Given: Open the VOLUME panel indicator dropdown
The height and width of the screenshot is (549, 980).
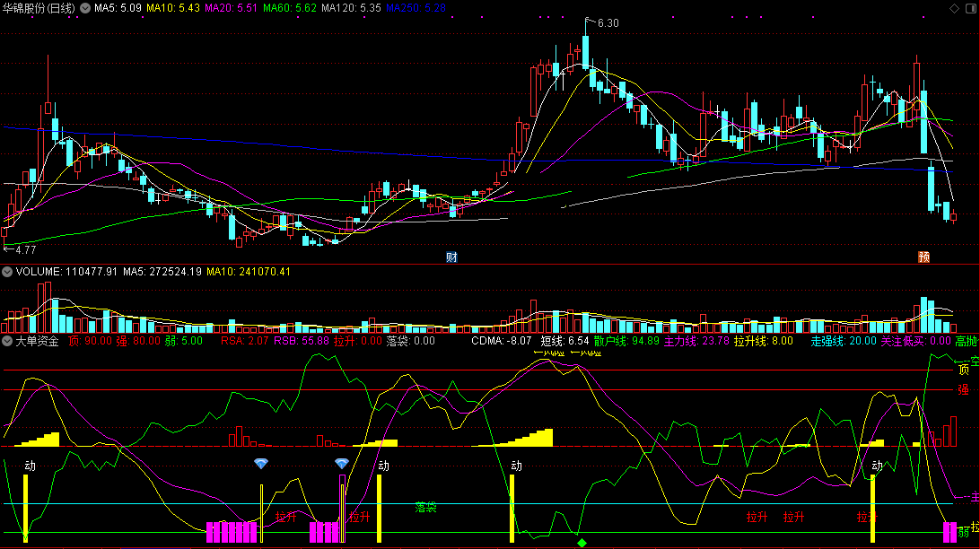Looking at the screenshot, I should click(7, 272).
